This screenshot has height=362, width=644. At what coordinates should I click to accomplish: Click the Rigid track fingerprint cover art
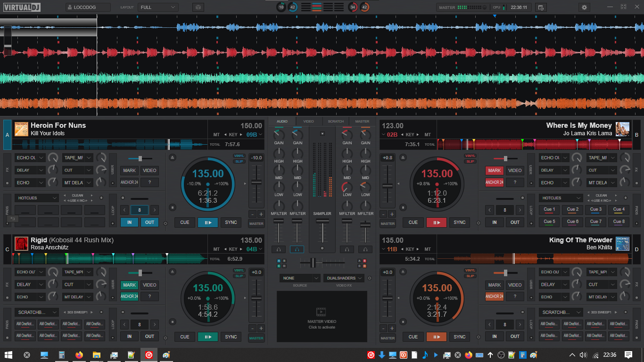21,243
